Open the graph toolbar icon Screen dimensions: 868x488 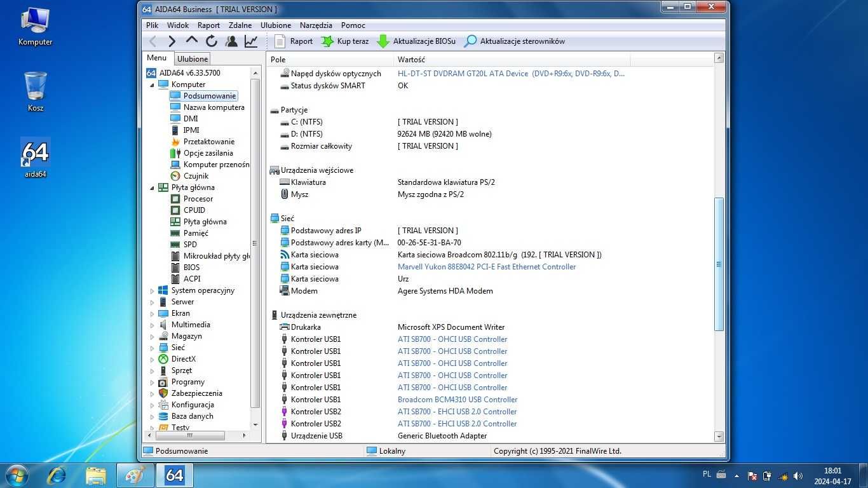[251, 41]
